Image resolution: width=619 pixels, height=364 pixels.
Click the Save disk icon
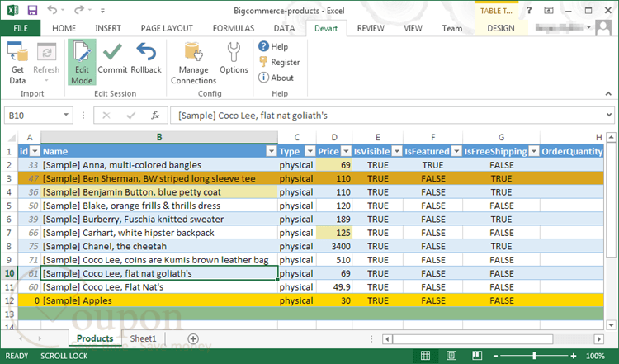[x=32, y=10]
